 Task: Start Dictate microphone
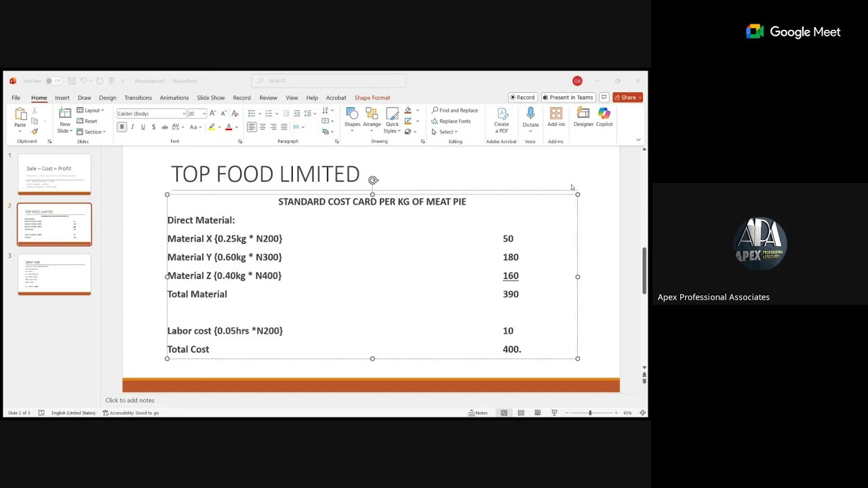click(530, 118)
